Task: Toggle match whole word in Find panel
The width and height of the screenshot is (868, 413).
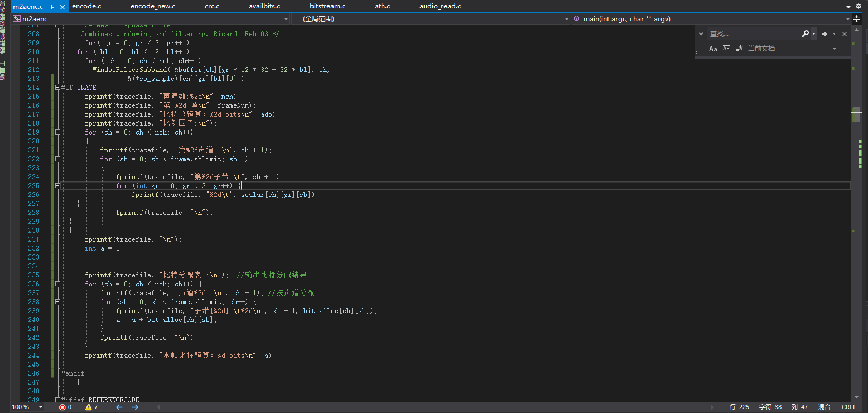Action: click(726, 48)
